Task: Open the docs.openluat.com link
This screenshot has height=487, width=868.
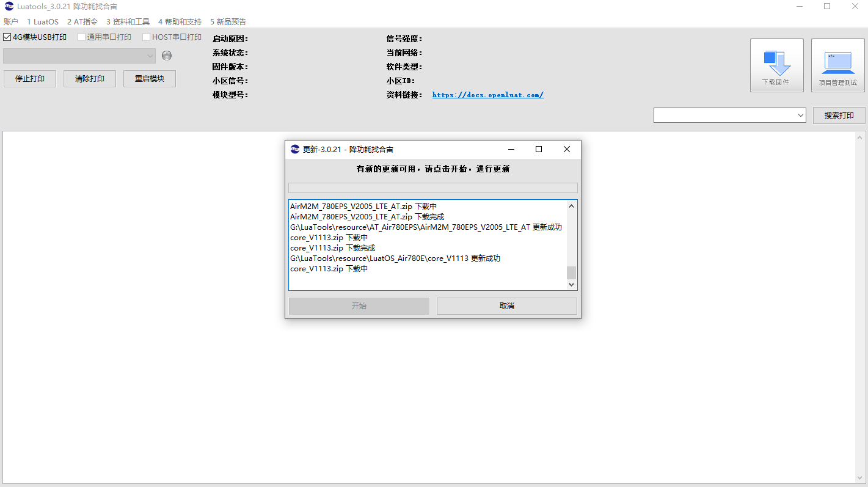Action: pyautogui.click(x=487, y=95)
